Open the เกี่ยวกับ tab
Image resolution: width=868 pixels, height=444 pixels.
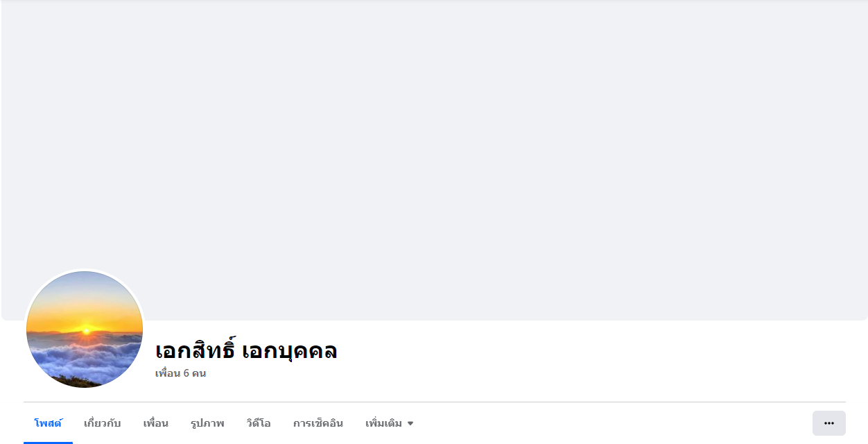pos(103,423)
